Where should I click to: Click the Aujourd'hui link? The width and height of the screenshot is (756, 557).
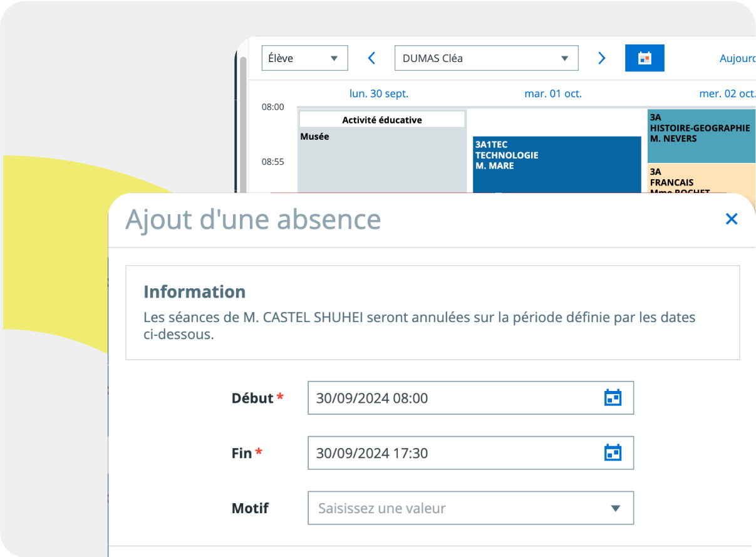tap(737, 58)
